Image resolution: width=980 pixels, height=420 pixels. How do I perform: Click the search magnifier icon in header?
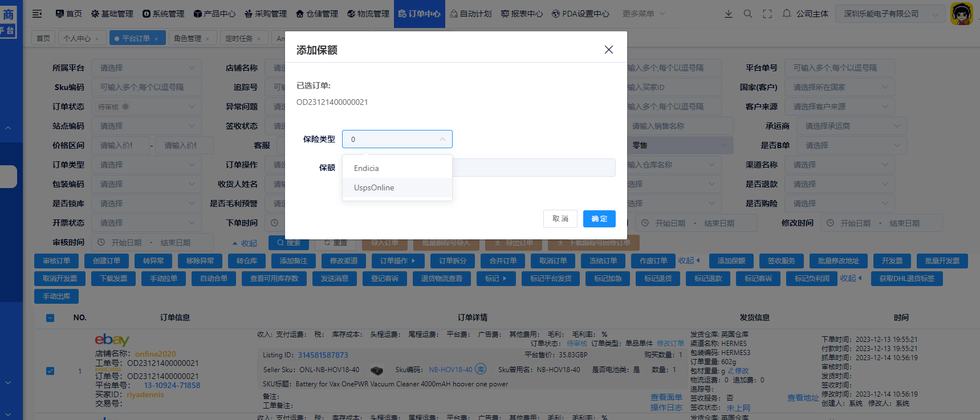click(x=748, y=14)
